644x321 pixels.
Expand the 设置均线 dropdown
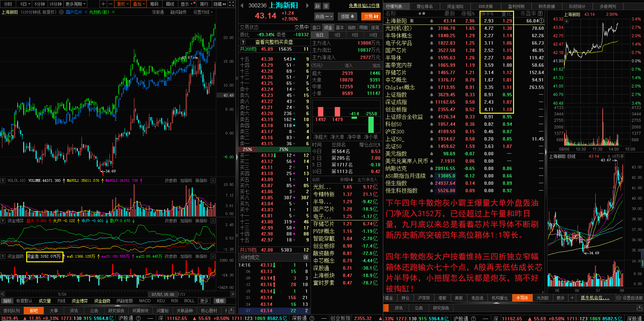203,12
